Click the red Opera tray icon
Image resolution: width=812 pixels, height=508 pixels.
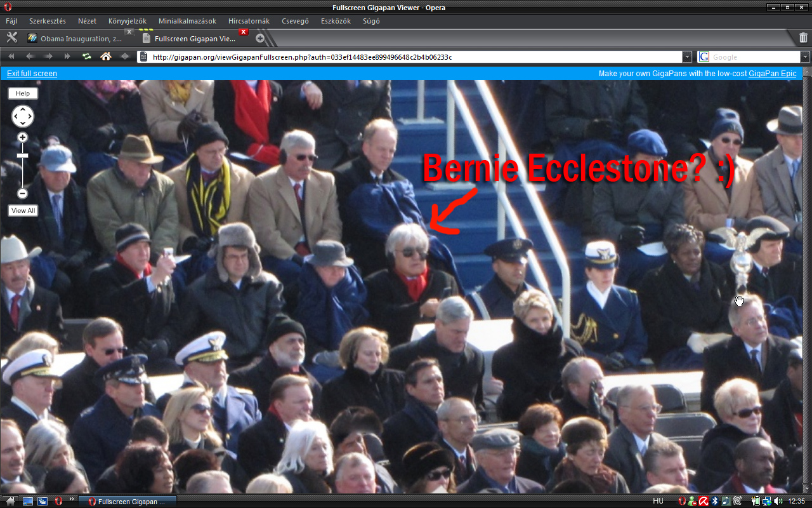point(682,501)
